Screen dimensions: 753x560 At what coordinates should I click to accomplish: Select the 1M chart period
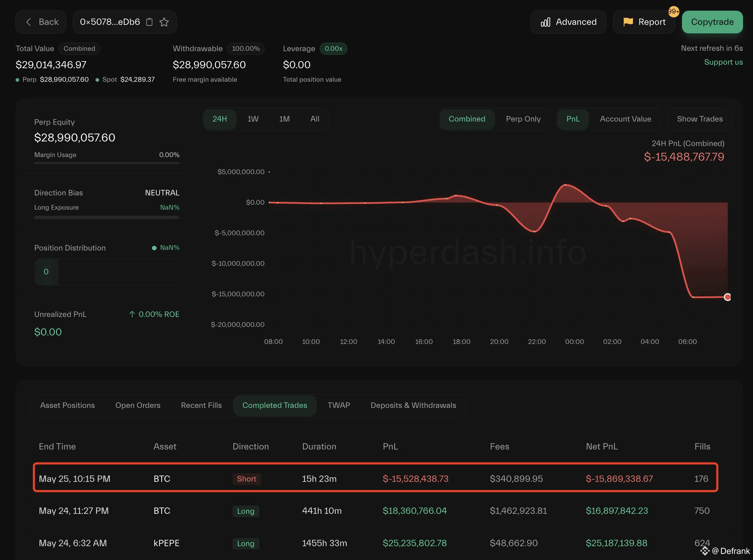click(x=284, y=119)
